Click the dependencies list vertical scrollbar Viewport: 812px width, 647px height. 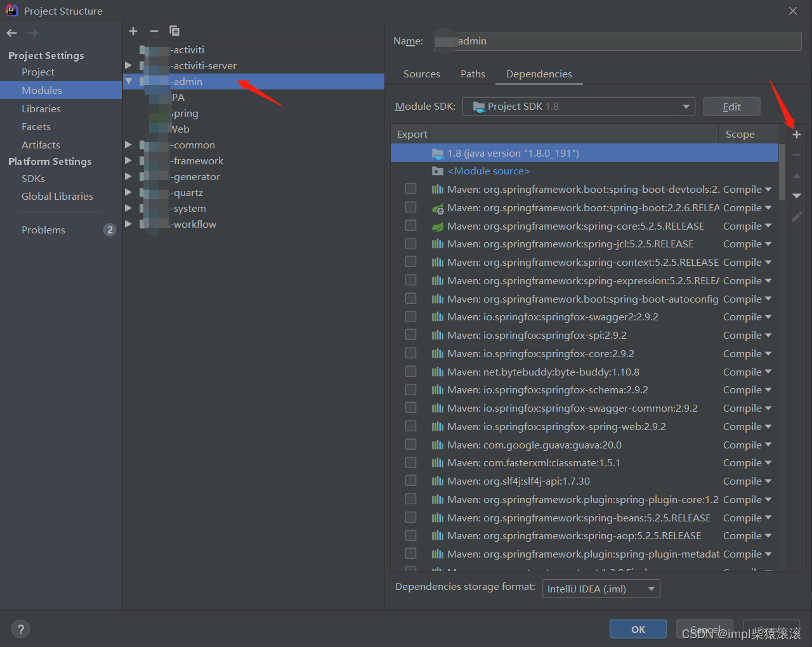click(782, 172)
